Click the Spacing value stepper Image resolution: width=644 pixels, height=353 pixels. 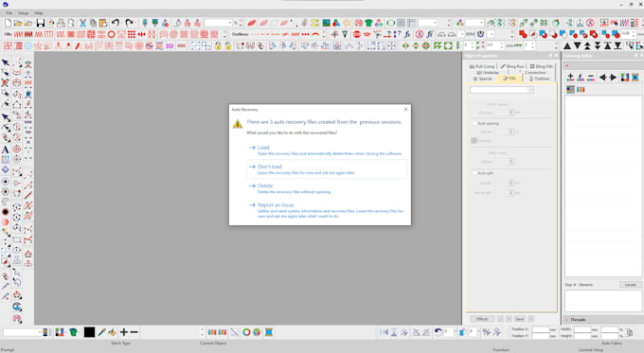511,112
